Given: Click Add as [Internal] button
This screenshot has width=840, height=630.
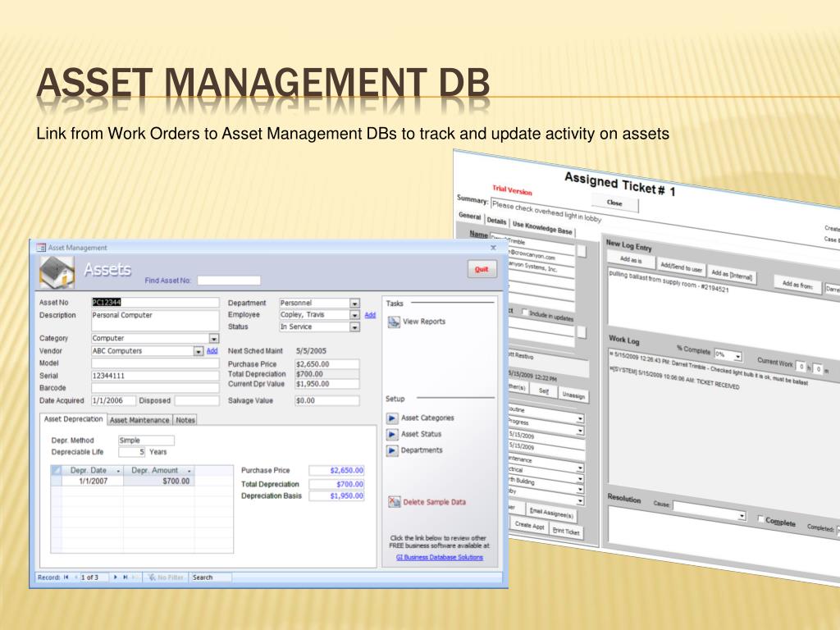Looking at the screenshot, I should [732, 275].
